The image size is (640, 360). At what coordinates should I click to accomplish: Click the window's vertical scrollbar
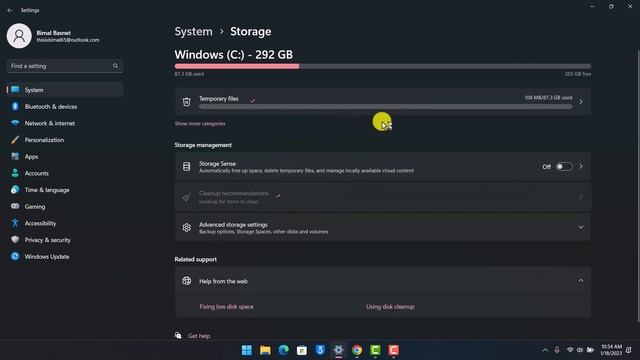(x=638, y=186)
